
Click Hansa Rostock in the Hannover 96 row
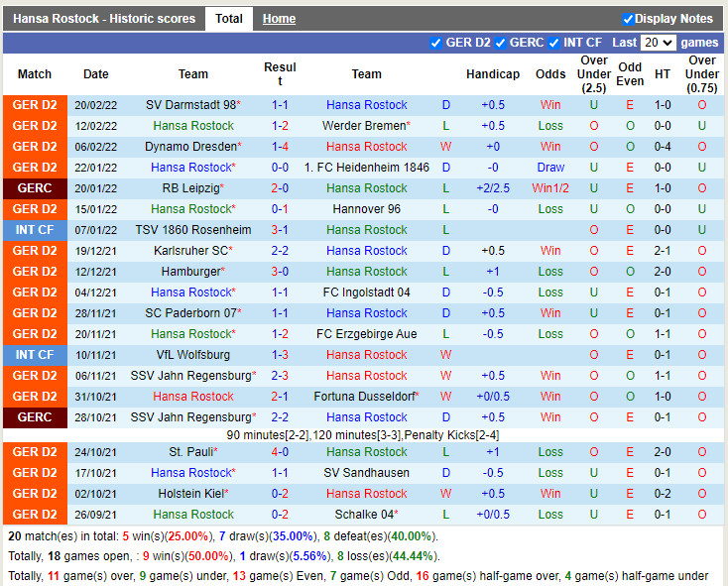(x=193, y=209)
